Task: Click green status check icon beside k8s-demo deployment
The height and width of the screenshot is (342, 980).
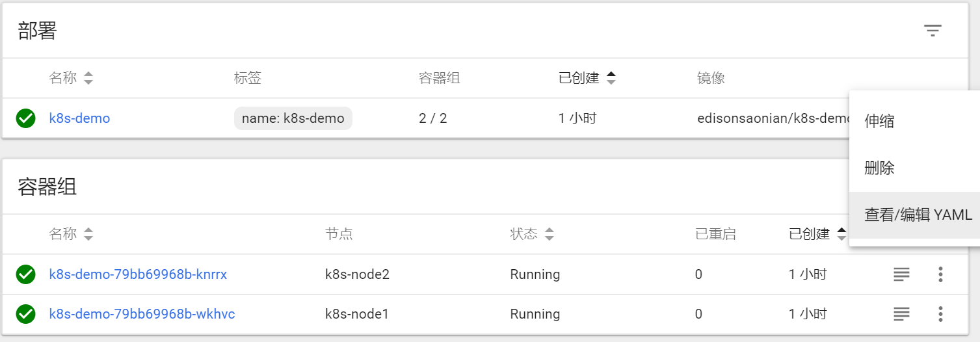Action: pyautogui.click(x=25, y=118)
